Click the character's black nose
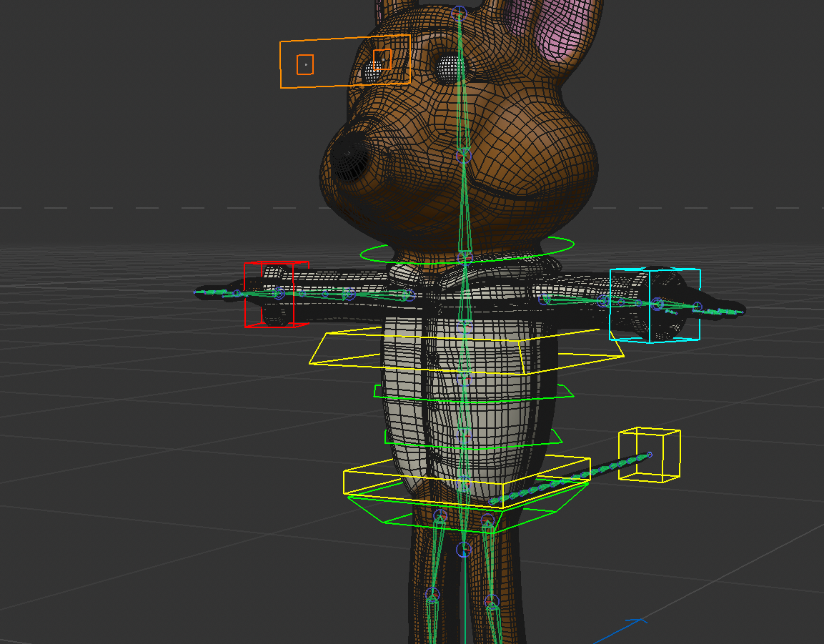 (351, 157)
